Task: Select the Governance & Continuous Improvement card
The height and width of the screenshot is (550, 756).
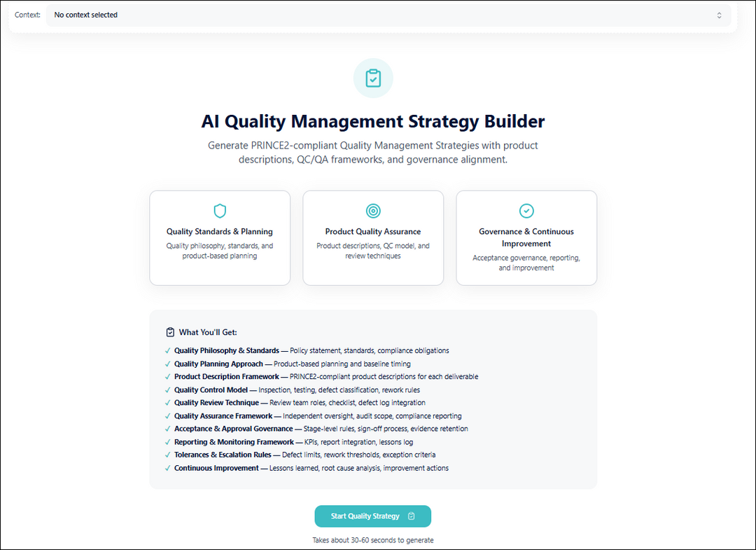Action: [526, 238]
